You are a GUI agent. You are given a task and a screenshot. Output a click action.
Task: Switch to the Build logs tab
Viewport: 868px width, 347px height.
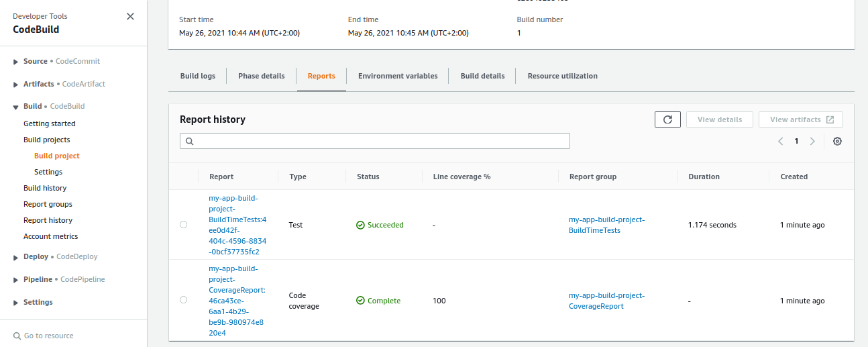click(x=198, y=76)
